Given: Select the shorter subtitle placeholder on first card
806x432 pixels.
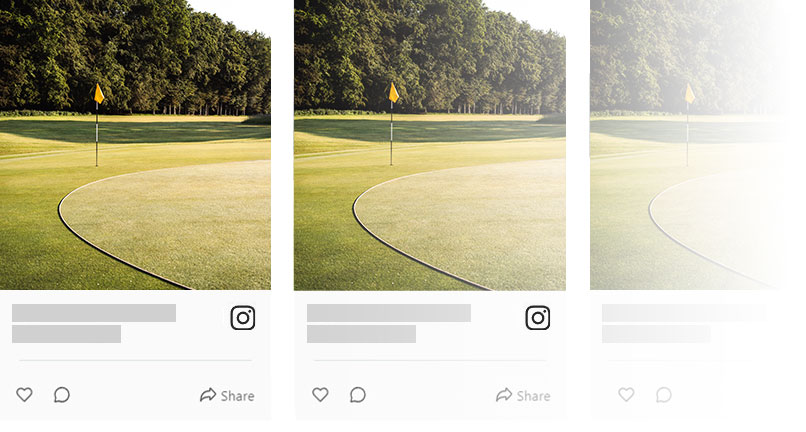Looking at the screenshot, I should pyautogui.click(x=66, y=334).
